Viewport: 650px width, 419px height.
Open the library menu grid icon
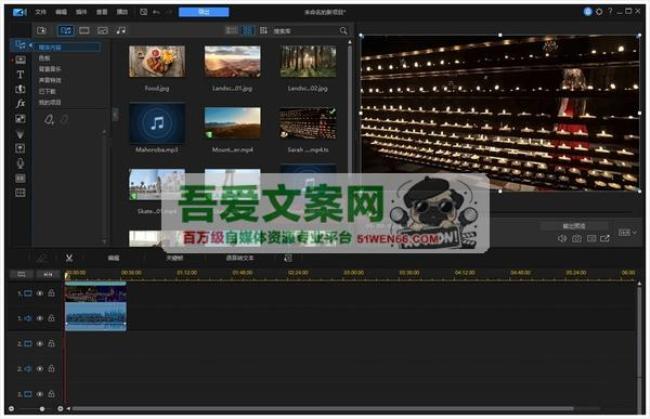[264, 30]
